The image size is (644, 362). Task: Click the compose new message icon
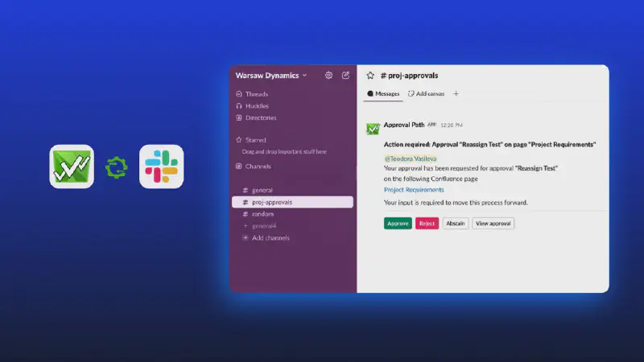(x=345, y=75)
